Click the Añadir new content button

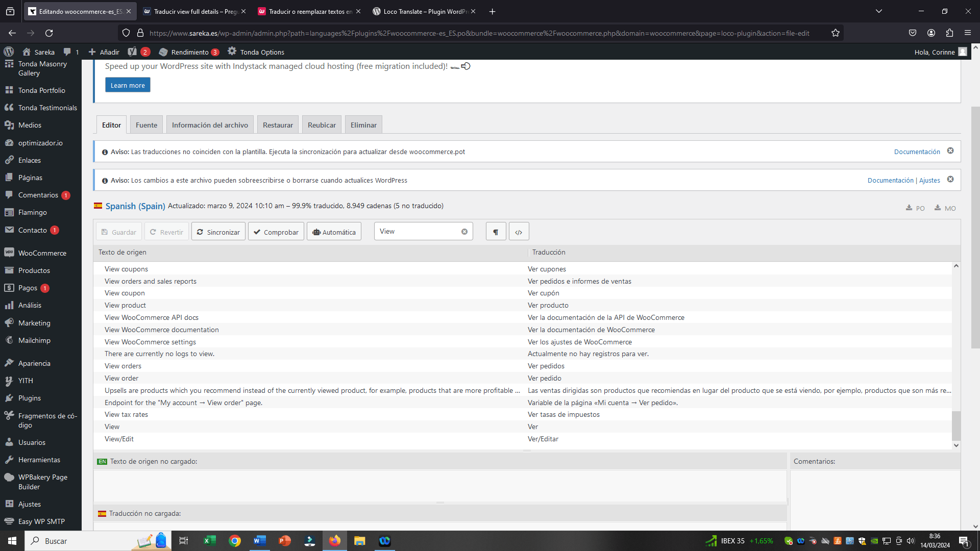click(104, 52)
